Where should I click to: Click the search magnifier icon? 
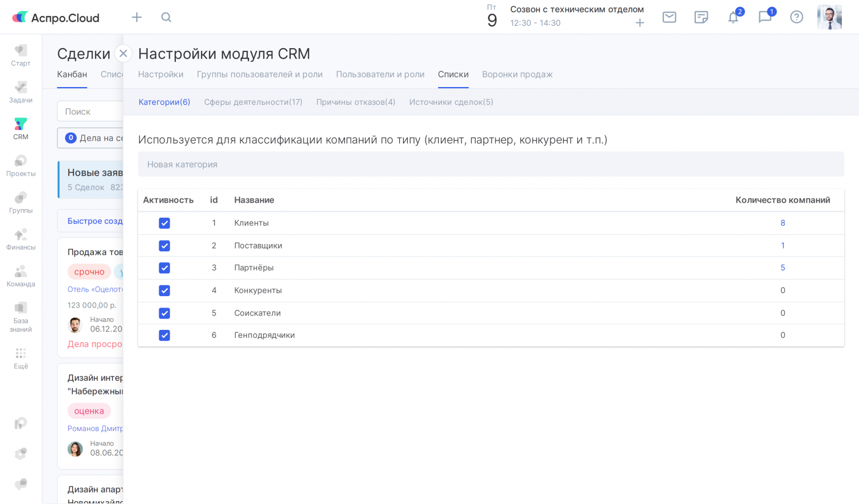point(166,17)
